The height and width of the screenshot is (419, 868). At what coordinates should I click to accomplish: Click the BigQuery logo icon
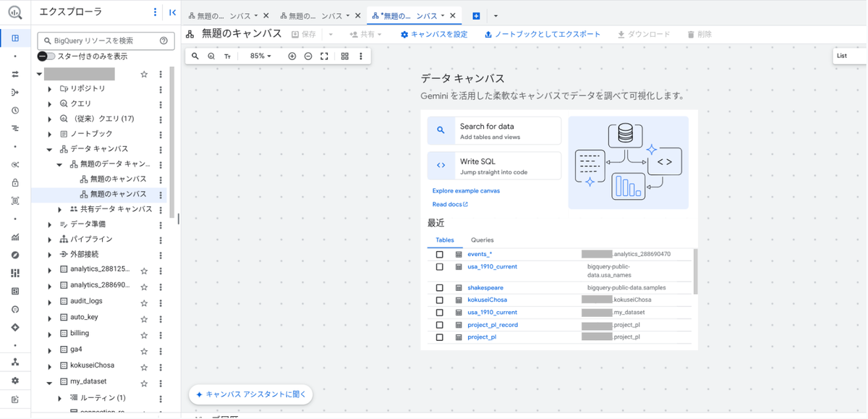point(15,12)
